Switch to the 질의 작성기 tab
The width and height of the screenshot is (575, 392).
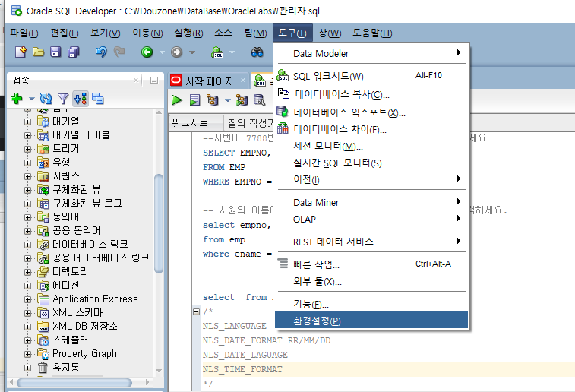[x=250, y=123]
